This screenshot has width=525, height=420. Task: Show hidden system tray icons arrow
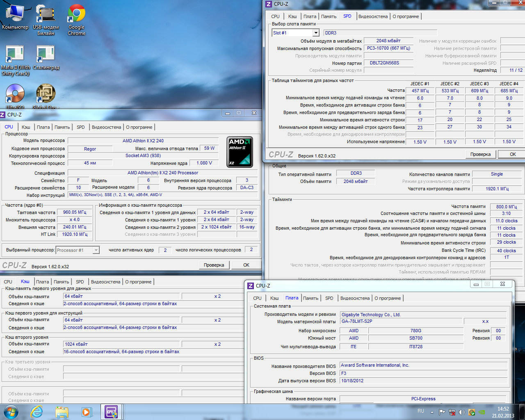pos(432,412)
